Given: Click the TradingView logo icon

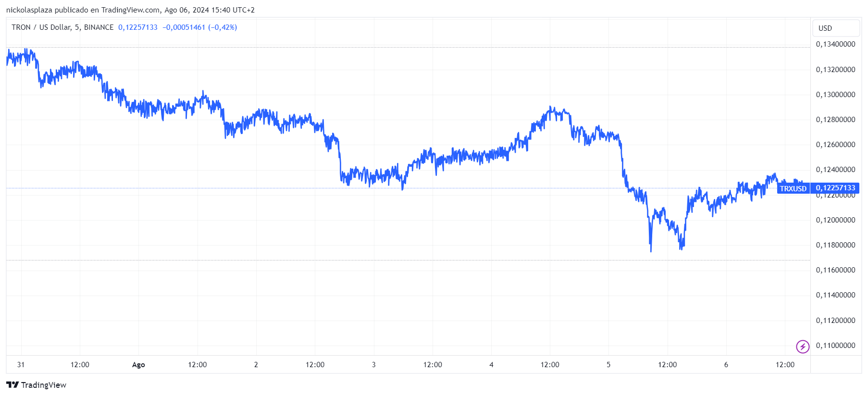Looking at the screenshot, I should point(12,385).
